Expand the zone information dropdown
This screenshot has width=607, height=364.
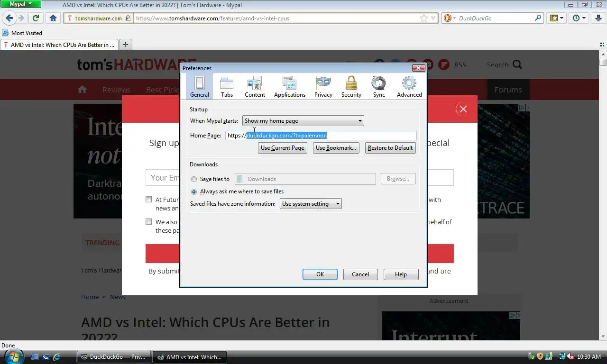(311, 204)
